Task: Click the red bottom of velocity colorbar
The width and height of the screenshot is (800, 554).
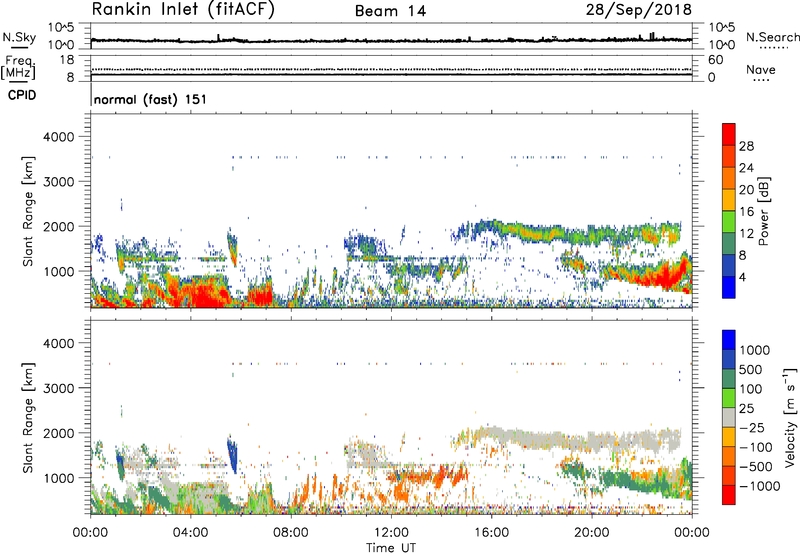Action: click(729, 495)
